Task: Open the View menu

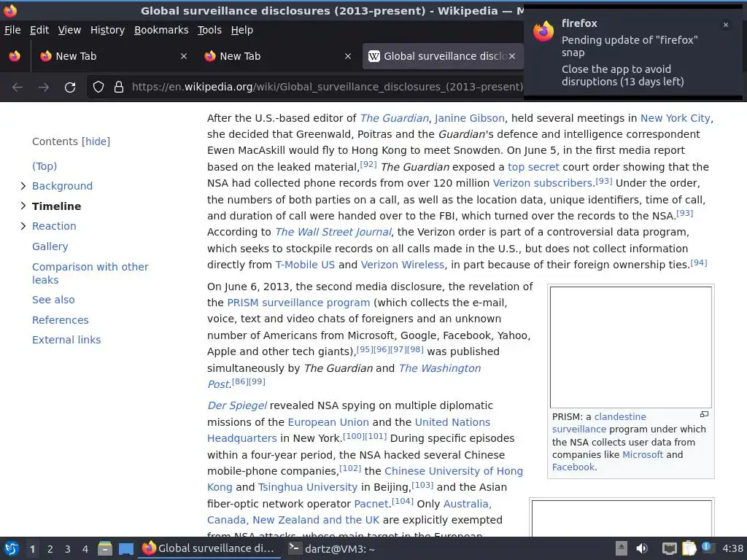Action: pyautogui.click(x=69, y=30)
